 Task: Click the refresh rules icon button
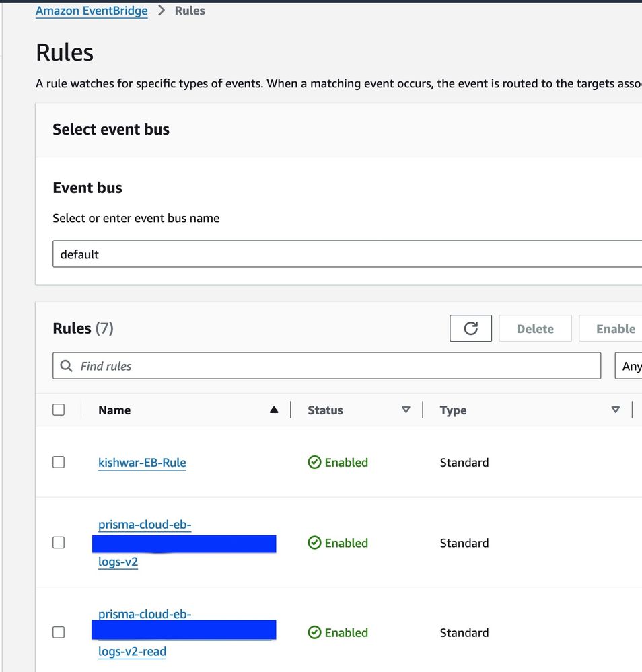pyautogui.click(x=471, y=328)
